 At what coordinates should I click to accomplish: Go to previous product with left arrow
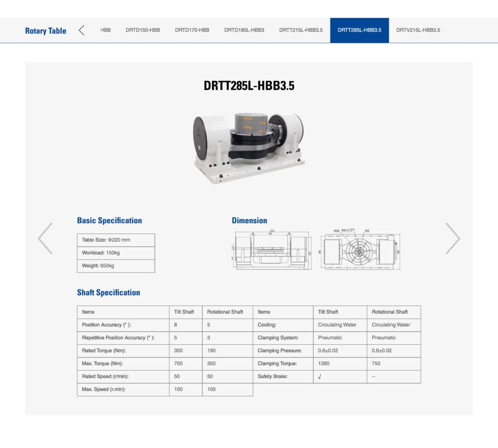click(x=45, y=238)
